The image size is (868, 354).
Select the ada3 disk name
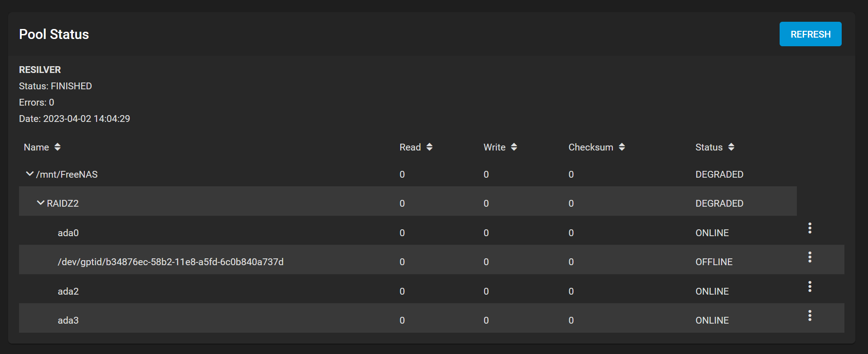68,320
